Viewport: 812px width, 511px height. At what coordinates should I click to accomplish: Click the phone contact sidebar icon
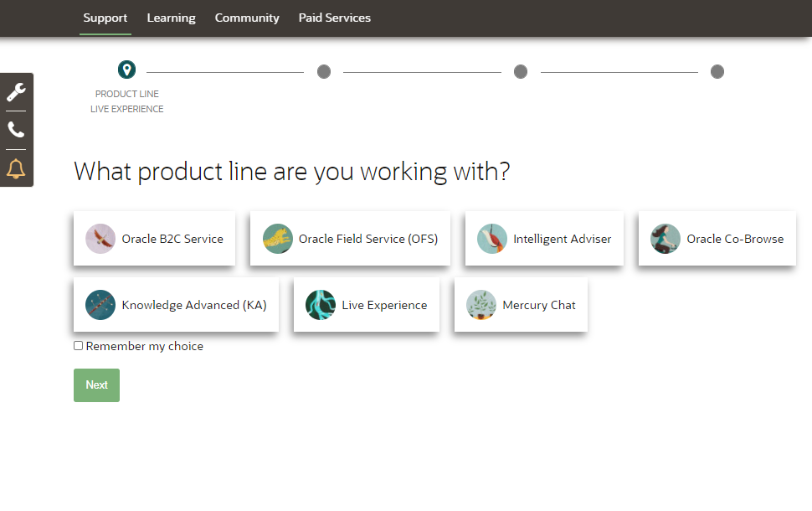tap(16, 130)
